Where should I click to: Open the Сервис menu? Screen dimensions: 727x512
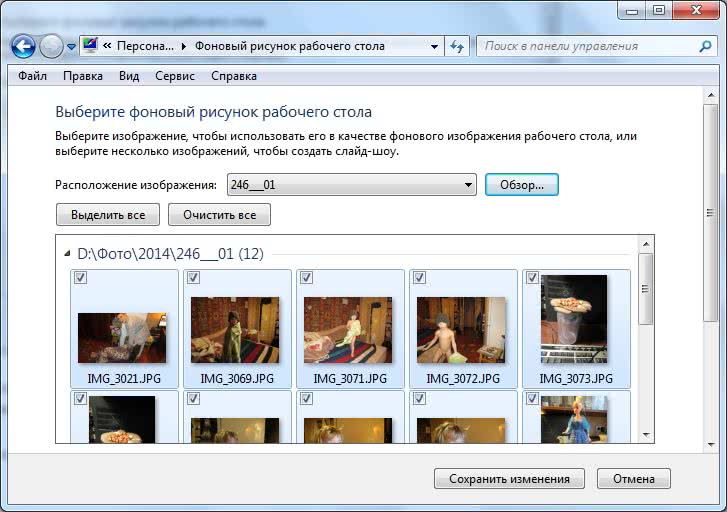[x=175, y=76]
